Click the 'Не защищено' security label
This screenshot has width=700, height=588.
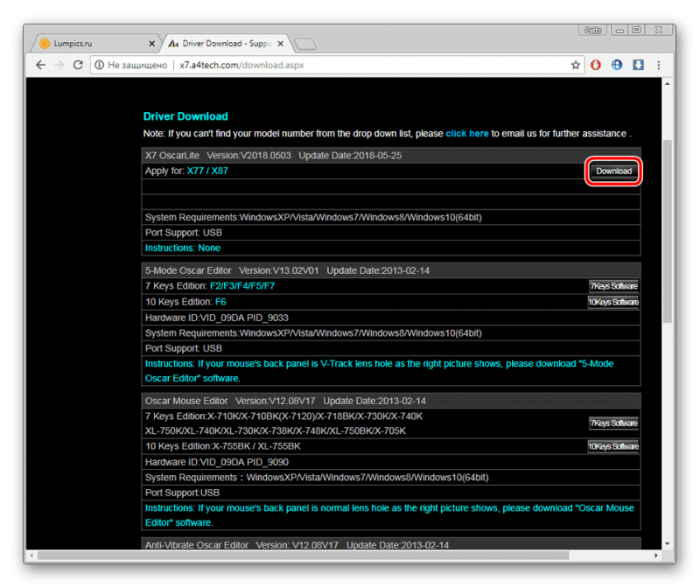click(x=137, y=65)
